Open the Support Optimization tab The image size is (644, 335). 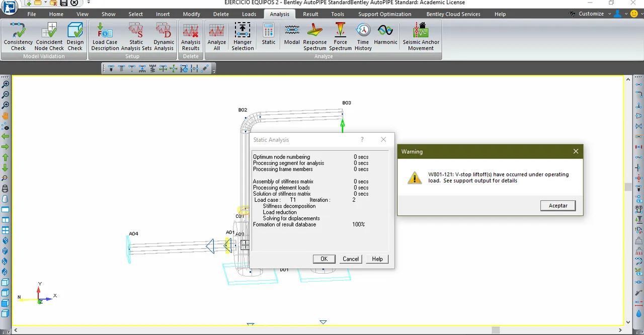coord(384,14)
